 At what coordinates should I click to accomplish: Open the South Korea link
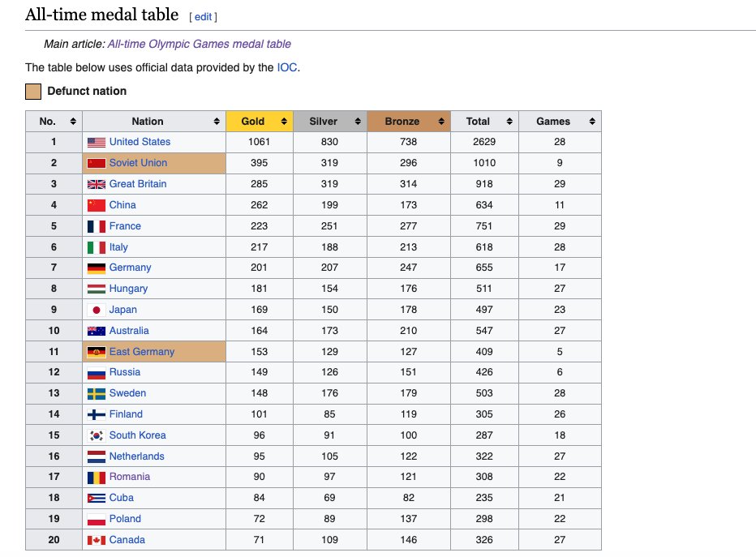pyautogui.click(x=137, y=435)
